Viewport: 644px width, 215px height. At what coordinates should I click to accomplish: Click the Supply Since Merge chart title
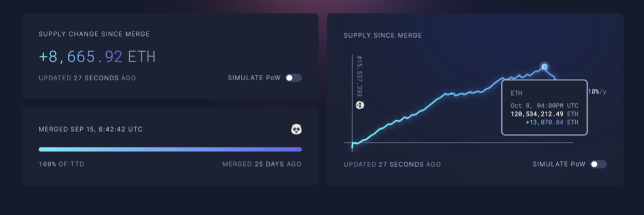click(383, 35)
